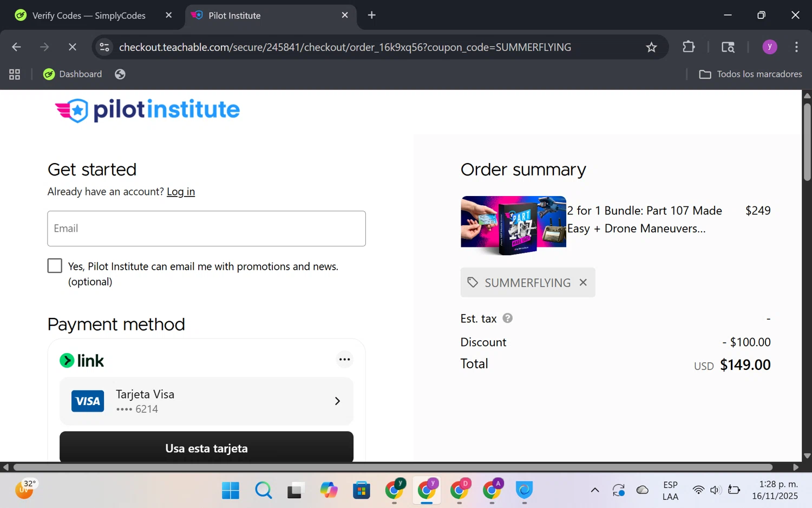Close the Pilot Institute tab
The height and width of the screenshot is (508, 812).
coord(345,15)
